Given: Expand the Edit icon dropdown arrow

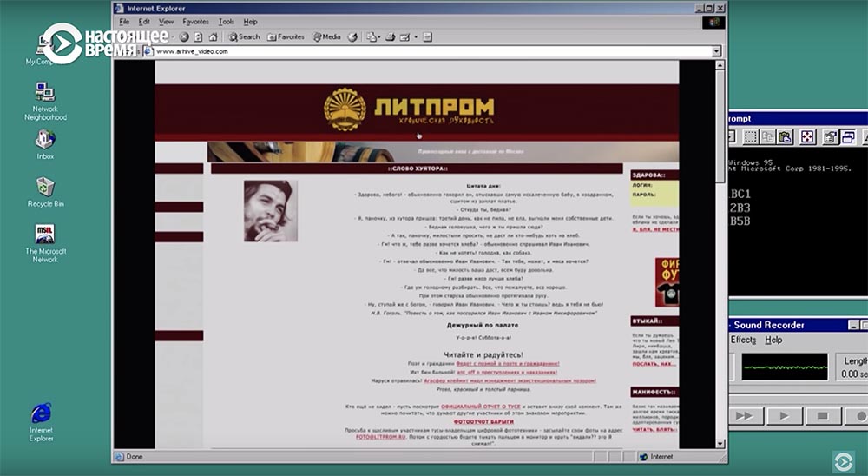Looking at the screenshot, I should (x=416, y=37).
